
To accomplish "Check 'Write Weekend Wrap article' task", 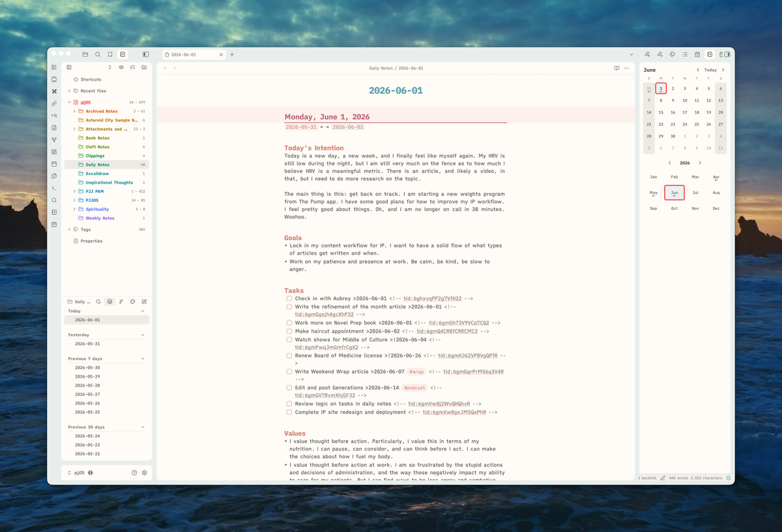I will (289, 372).
